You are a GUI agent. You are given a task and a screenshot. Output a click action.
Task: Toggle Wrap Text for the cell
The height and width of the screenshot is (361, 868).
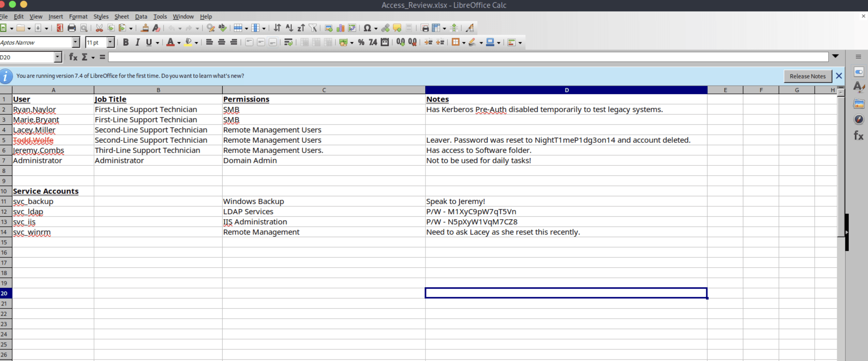288,43
